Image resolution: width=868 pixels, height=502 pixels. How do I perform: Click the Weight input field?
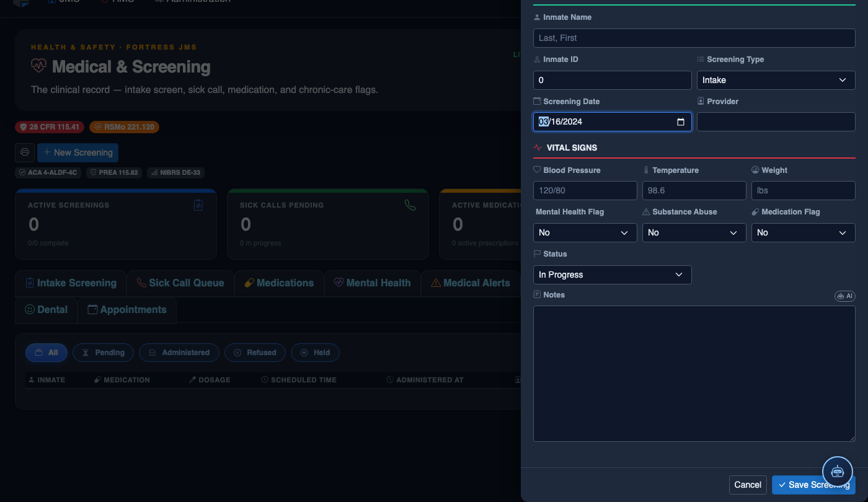pos(803,191)
